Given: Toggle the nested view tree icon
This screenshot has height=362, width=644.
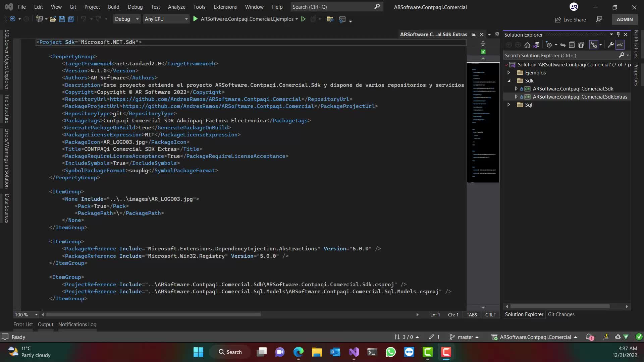Looking at the screenshot, I should coord(593,45).
